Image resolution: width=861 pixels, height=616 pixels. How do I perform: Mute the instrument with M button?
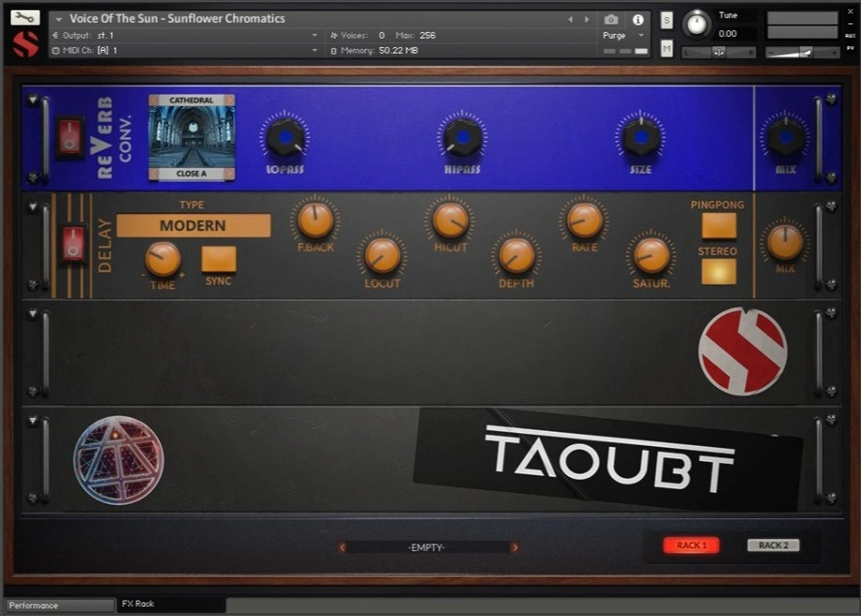[666, 49]
